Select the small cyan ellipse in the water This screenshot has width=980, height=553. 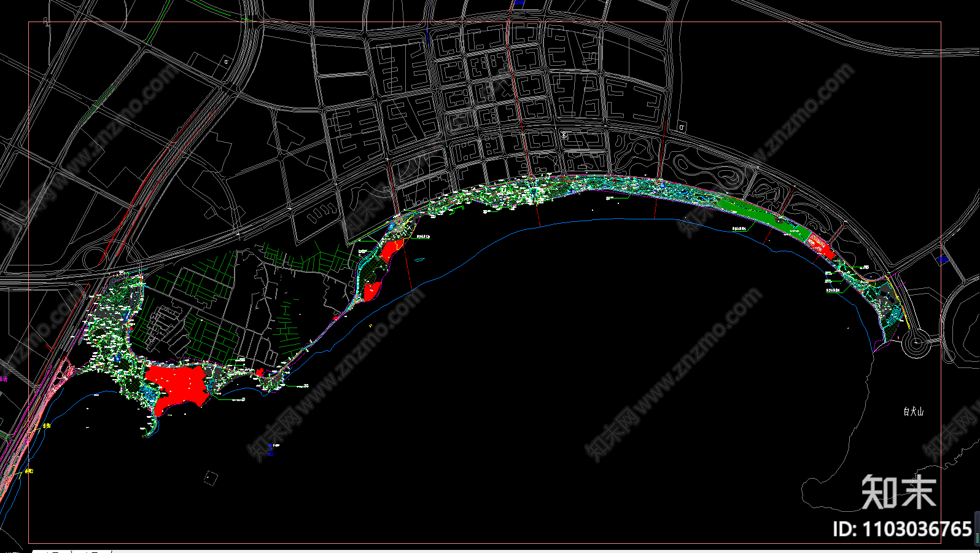[419, 259]
